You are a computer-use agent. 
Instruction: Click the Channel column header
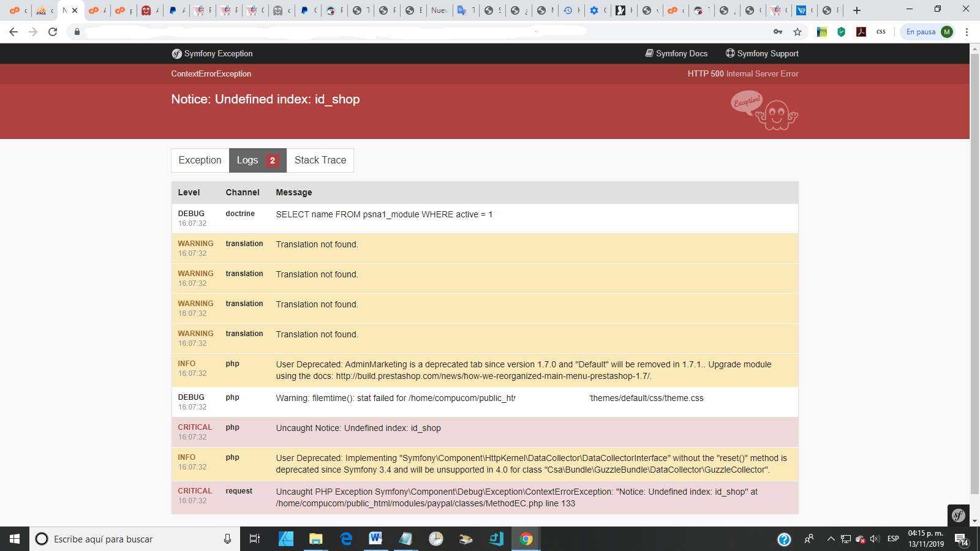coord(243,192)
